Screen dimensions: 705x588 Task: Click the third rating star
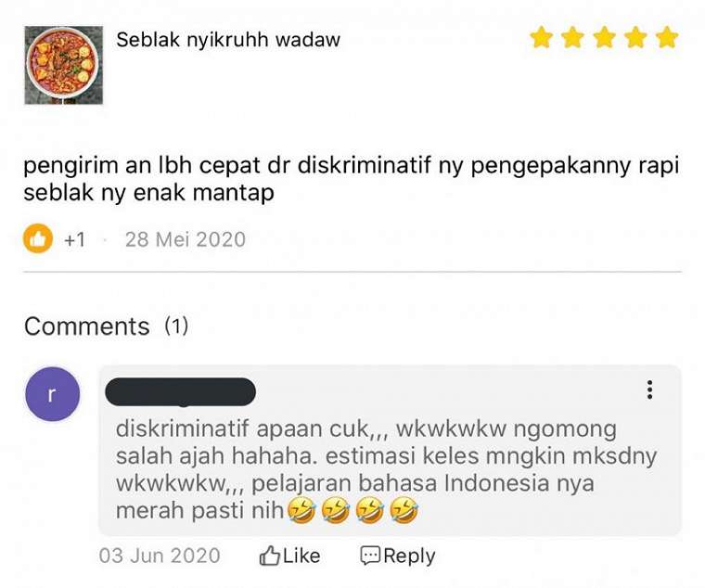[604, 37]
